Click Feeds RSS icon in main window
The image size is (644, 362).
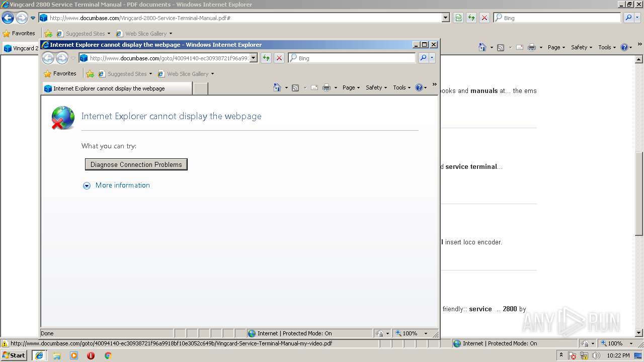[x=501, y=47]
